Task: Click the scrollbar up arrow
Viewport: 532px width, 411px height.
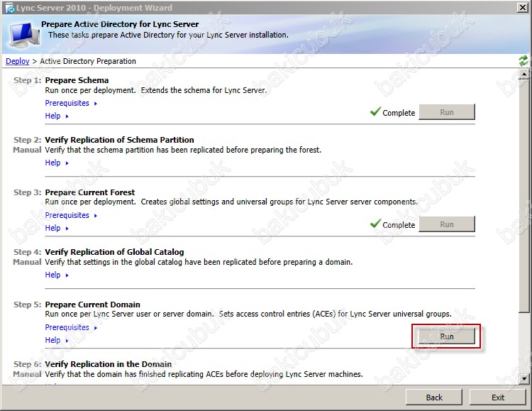Action: pos(524,73)
